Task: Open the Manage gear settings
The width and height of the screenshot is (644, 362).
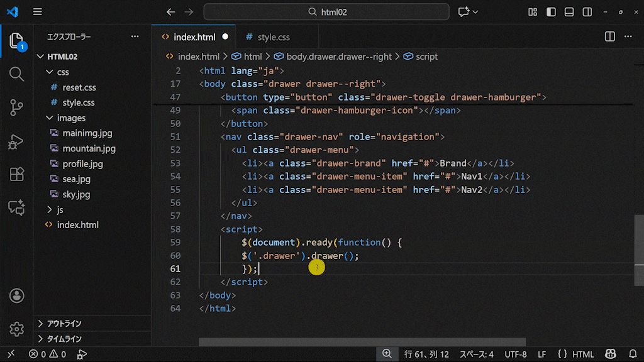Action: click(x=16, y=328)
